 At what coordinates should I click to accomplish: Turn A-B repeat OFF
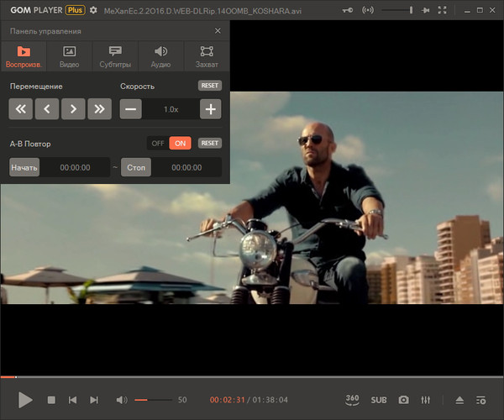157,144
